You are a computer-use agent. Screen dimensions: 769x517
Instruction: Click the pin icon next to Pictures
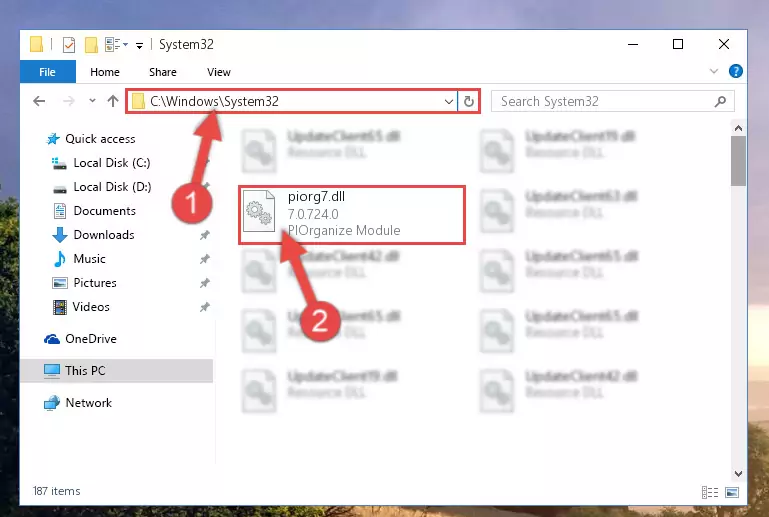tap(205, 283)
